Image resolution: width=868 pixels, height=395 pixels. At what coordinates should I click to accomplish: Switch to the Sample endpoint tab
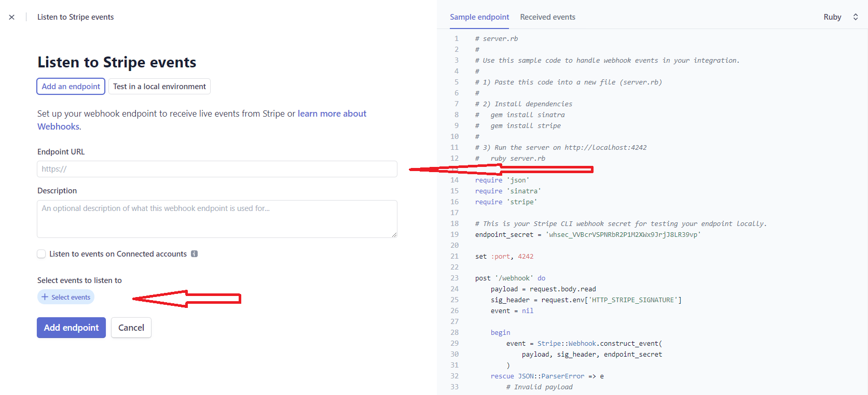[x=479, y=17]
